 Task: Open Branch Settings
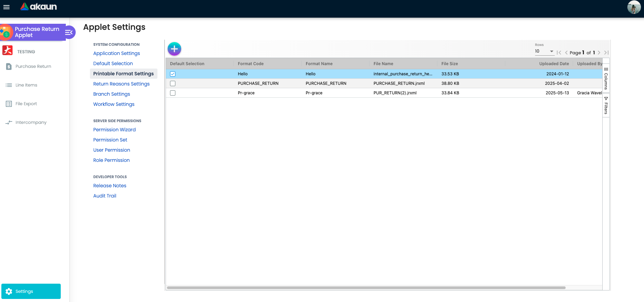[112, 94]
